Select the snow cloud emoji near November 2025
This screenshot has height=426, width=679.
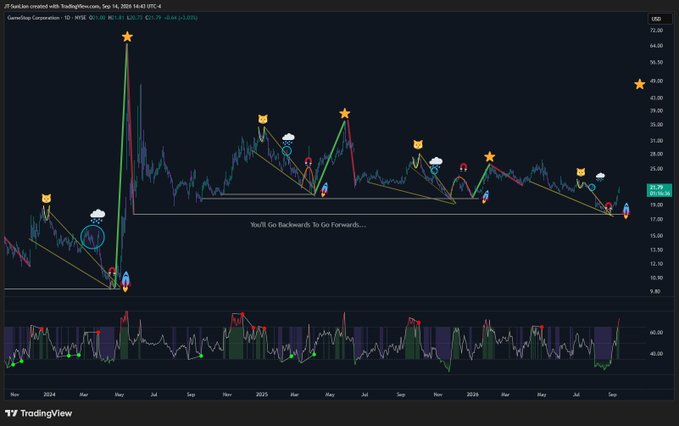pyautogui.click(x=436, y=163)
